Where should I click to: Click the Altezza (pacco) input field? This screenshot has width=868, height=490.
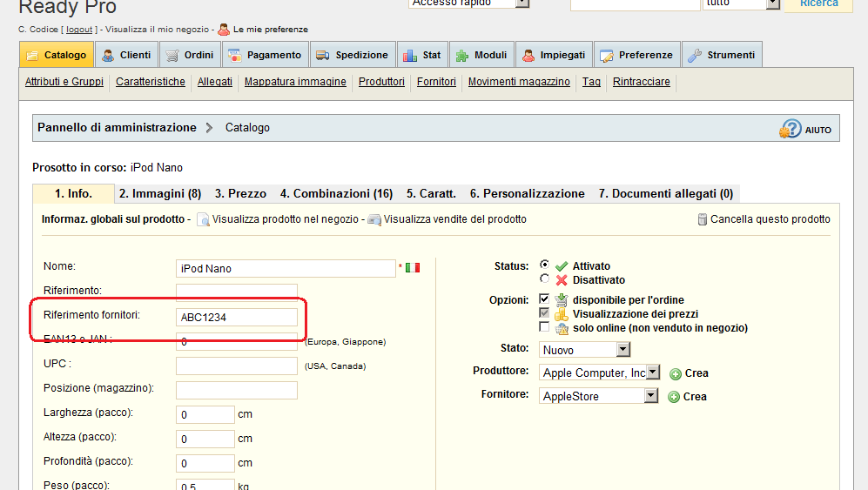[205, 439]
